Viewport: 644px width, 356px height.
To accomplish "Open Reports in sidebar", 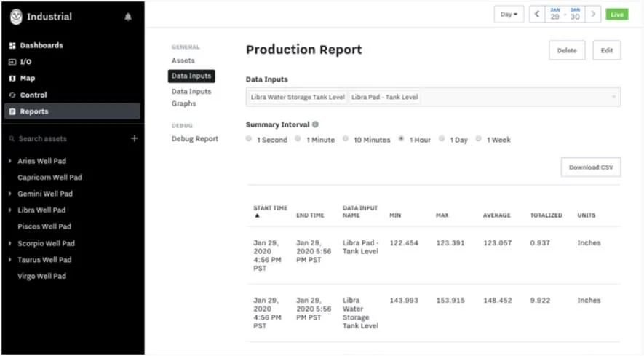I will 72,111.
